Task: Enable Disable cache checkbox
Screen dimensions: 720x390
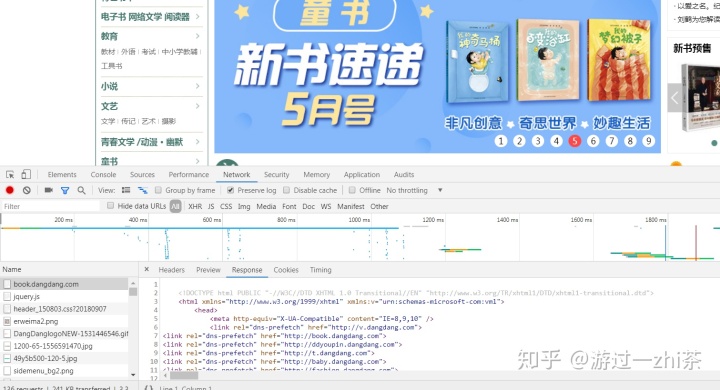Action: pyautogui.click(x=287, y=190)
